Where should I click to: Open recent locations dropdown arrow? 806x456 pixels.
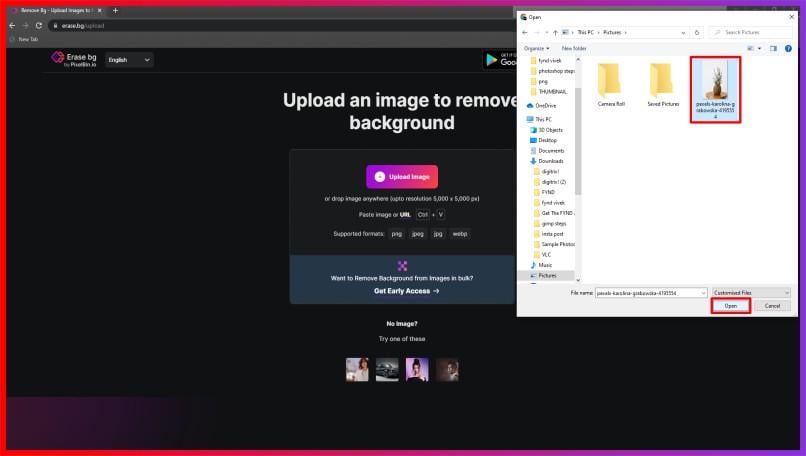coord(546,32)
